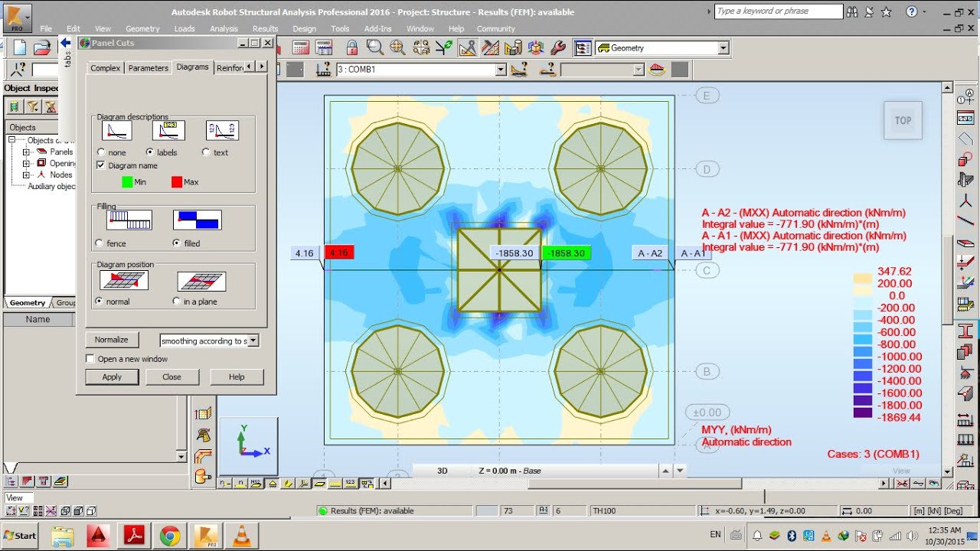Select 'normal' diagram position
The height and width of the screenshot is (551, 980).
pos(99,302)
